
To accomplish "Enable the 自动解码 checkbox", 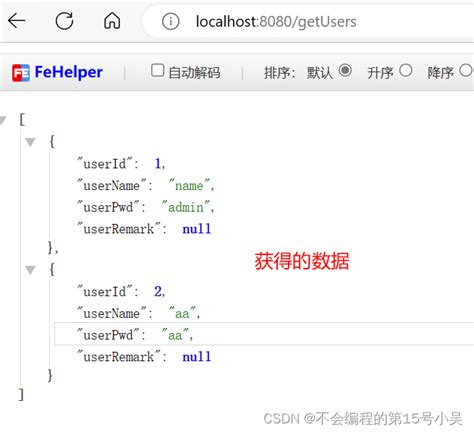I will (158, 71).
